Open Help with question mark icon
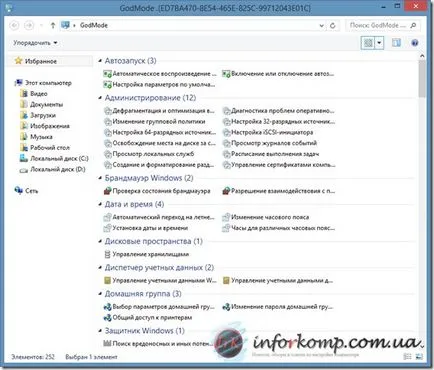The width and height of the screenshot is (434, 370). tap(414, 43)
